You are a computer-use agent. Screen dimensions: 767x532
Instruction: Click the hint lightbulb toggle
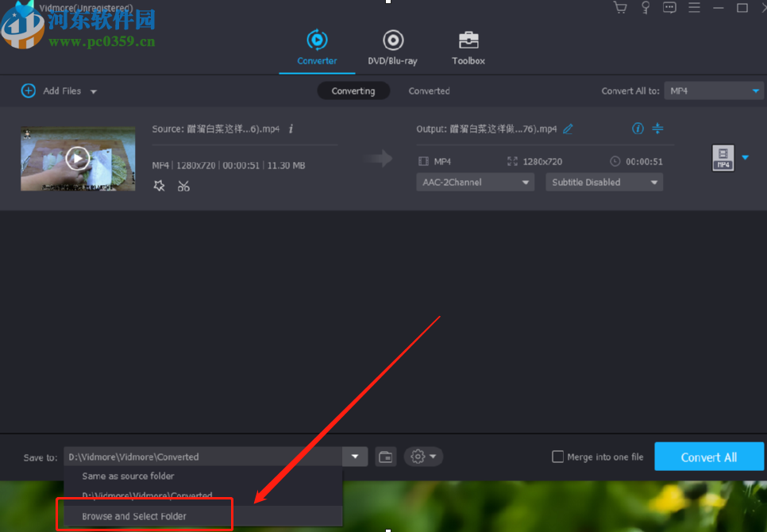coord(645,7)
